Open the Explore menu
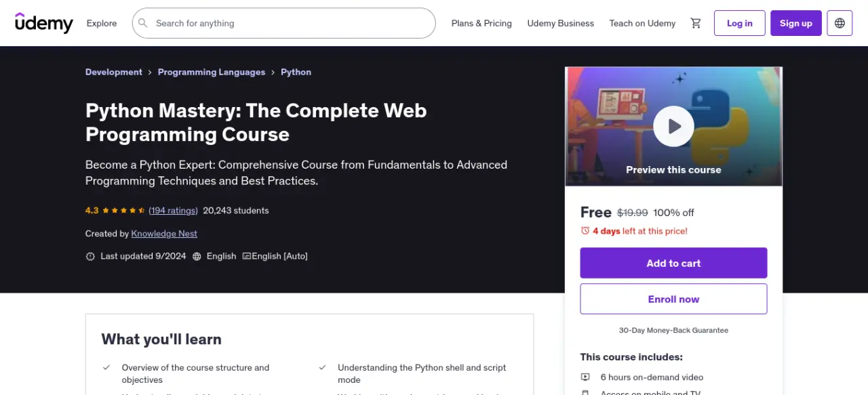Screen dimensions: 868x395 [102, 23]
